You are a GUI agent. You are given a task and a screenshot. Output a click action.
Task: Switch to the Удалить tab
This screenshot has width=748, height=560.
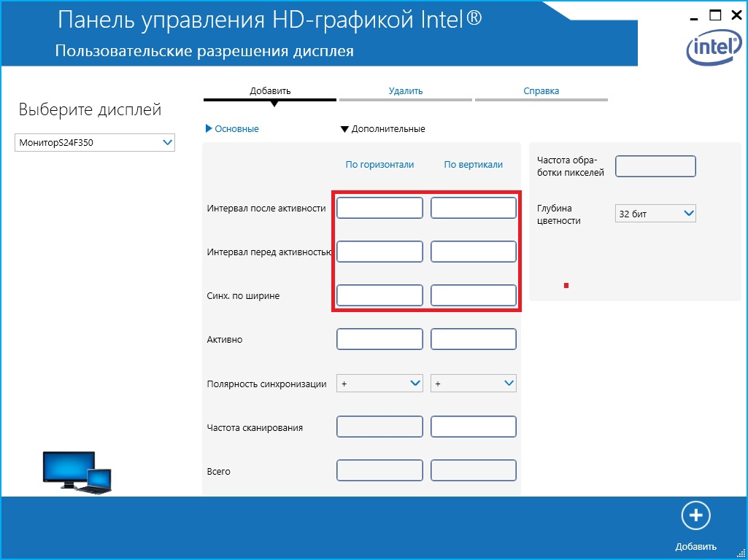click(406, 91)
